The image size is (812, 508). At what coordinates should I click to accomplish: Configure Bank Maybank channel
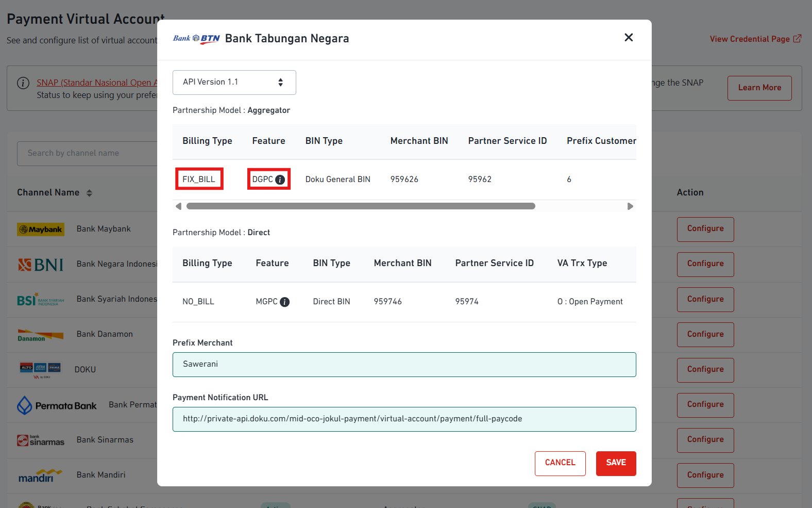(705, 229)
